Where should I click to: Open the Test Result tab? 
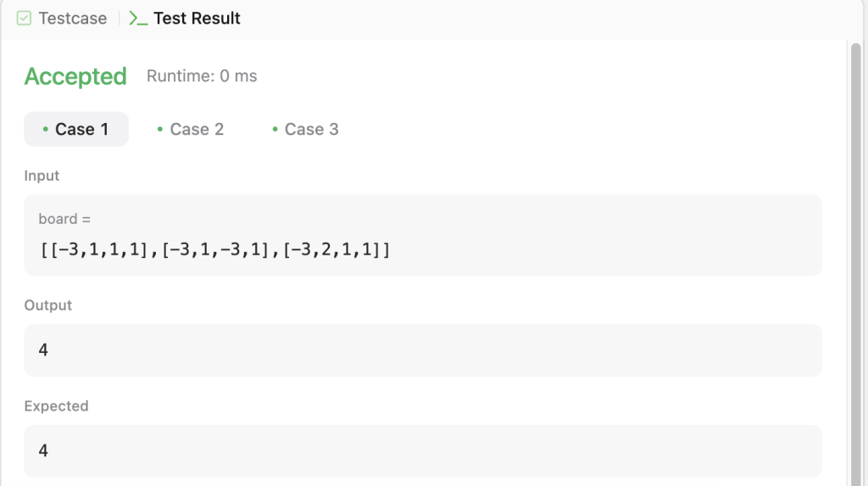185,19
